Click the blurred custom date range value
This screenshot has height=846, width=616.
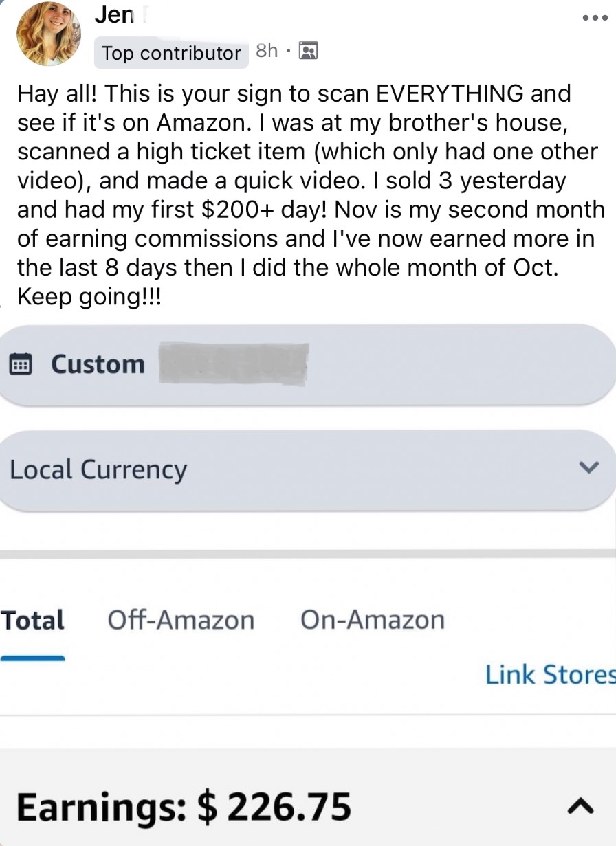234,363
